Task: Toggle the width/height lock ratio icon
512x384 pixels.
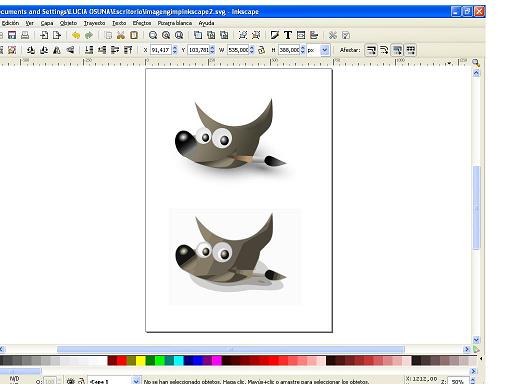Action: (x=262, y=50)
